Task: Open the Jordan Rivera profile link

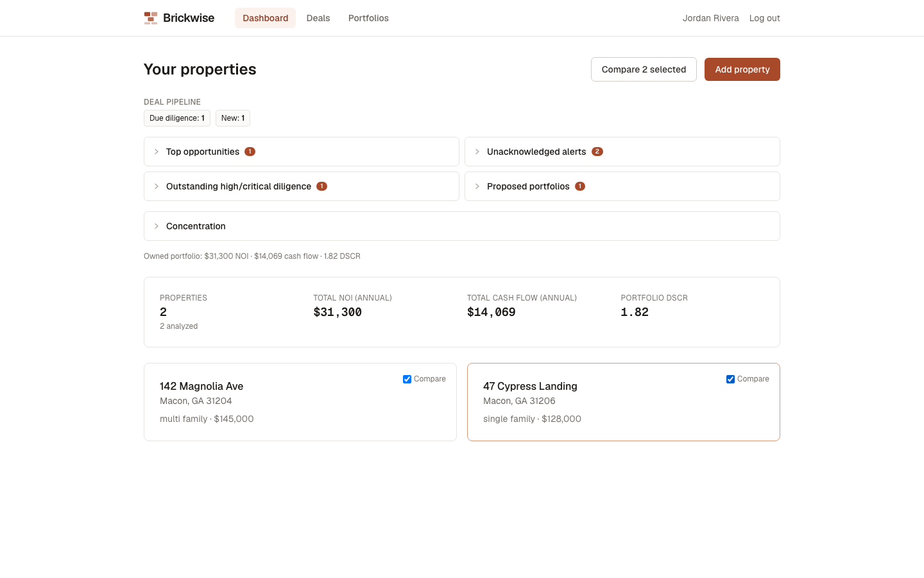Action: 710,18
